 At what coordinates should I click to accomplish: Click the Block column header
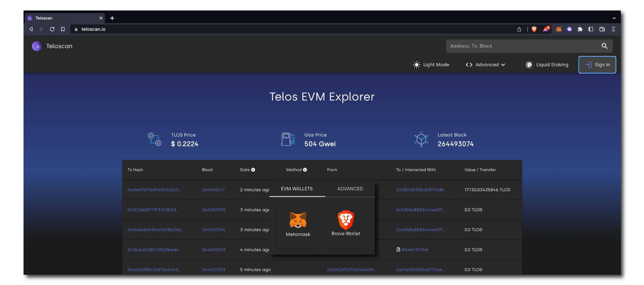click(x=207, y=170)
